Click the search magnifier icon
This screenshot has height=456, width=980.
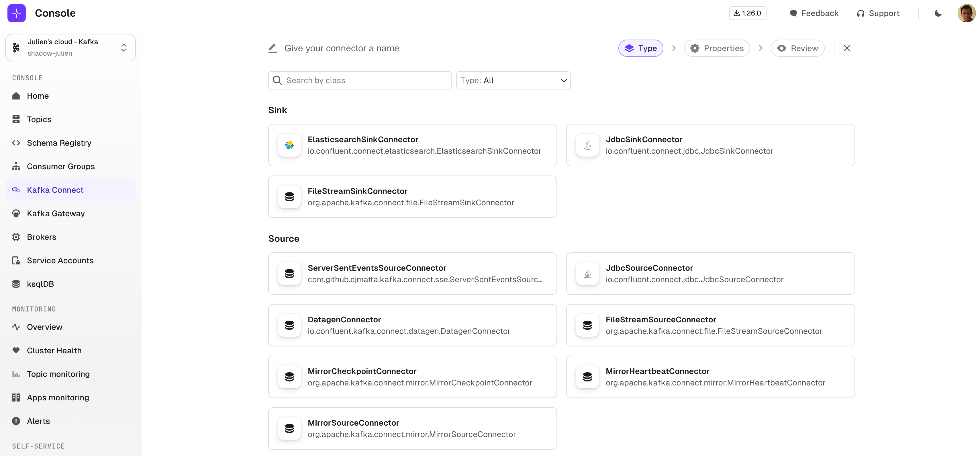point(277,80)
